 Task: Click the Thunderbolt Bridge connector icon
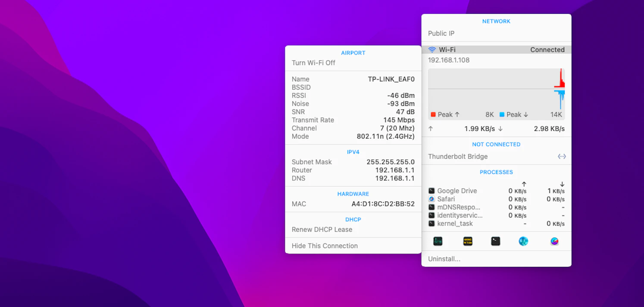562,156
